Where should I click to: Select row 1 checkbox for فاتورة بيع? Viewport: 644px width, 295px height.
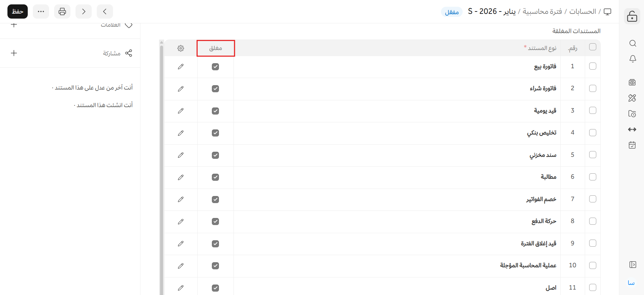point(593,66)
